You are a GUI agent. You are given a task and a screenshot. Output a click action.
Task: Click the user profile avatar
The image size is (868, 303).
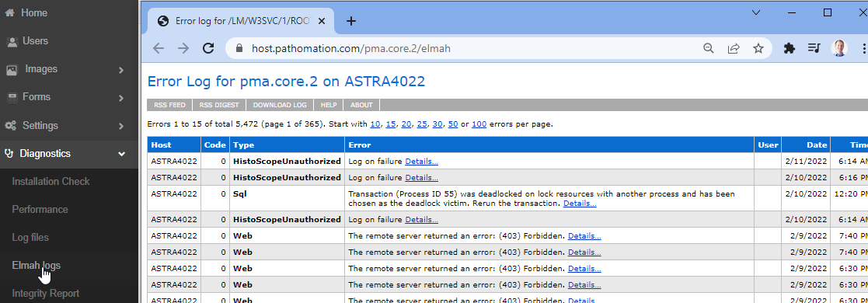(838, 48)
